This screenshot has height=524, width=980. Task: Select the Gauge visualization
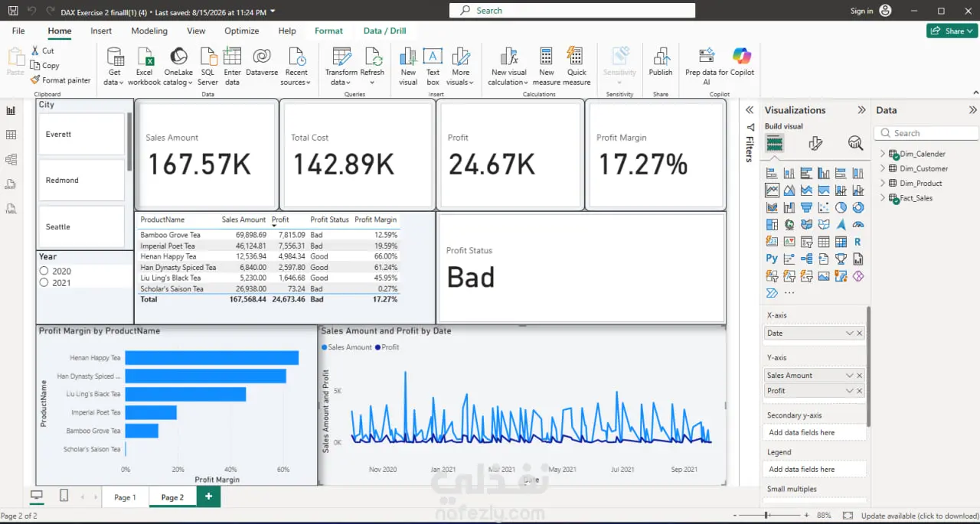(x=857, y=225)
